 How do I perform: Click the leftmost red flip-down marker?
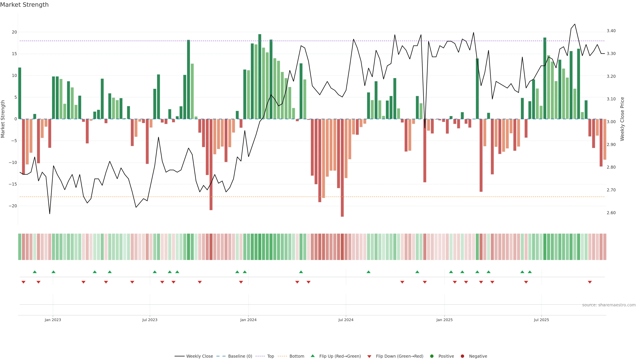coord(23,282)
